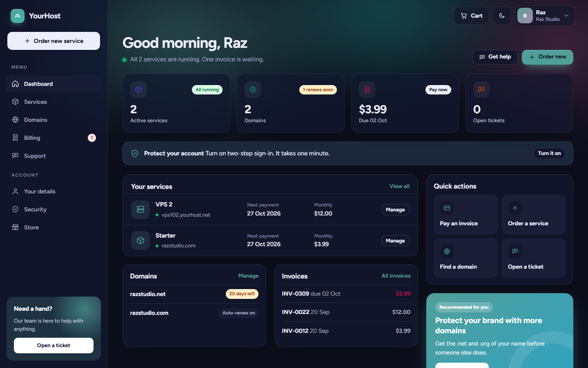Click Manage link in Domains panel

[x=248, y=276]
